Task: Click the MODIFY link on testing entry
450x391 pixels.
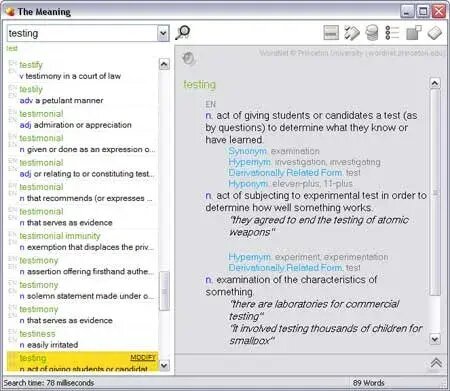Action: (x=143, y=358)
